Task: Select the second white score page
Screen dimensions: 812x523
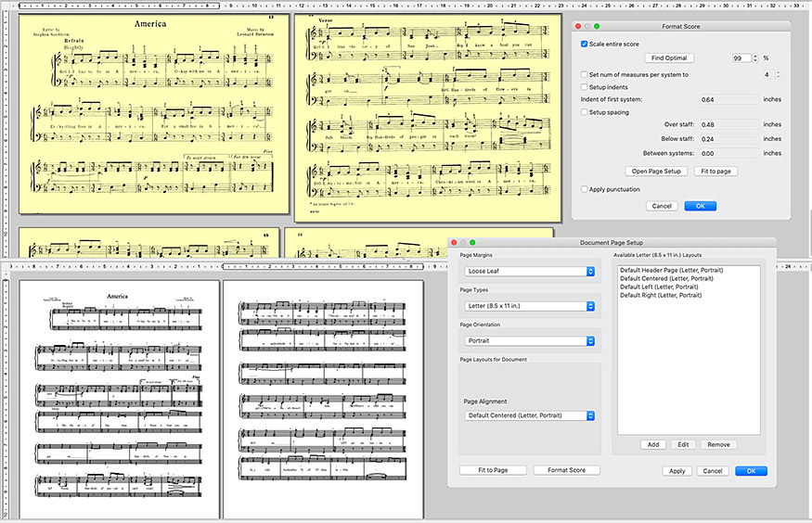Action: click(x=323, y=399)
